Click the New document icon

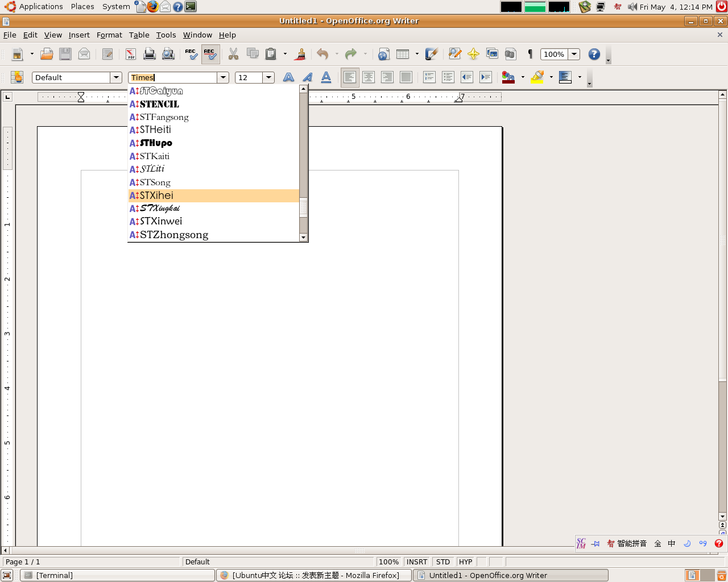[18, 54]
